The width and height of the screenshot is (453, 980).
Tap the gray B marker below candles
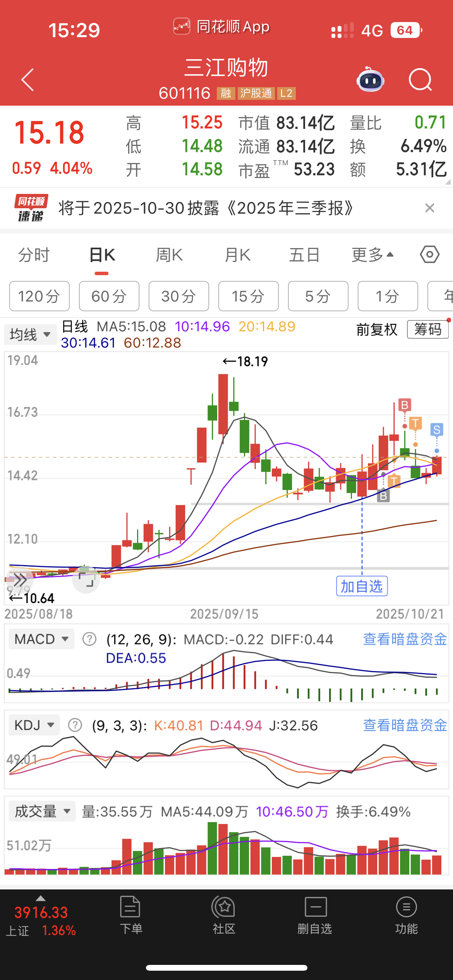383,495
